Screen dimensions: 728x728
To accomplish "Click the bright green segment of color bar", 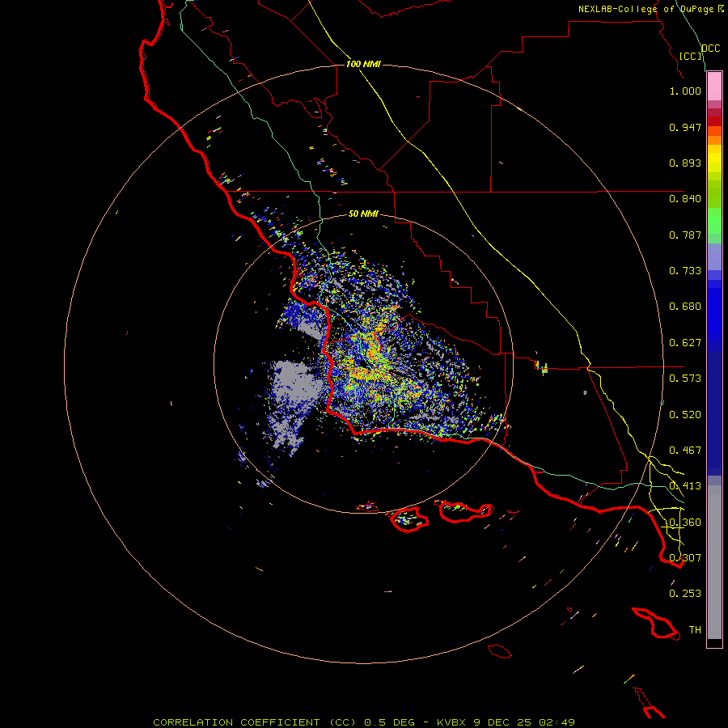I will [714, 221].
